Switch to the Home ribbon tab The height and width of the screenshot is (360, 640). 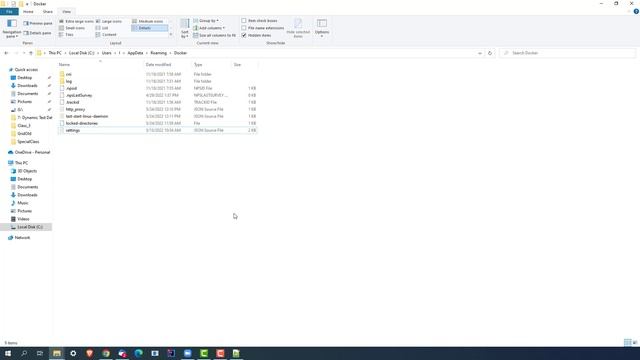(28, 12)
